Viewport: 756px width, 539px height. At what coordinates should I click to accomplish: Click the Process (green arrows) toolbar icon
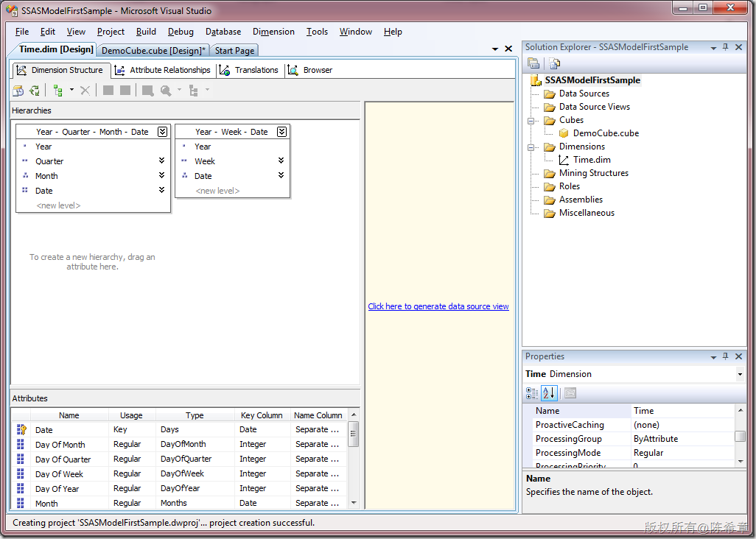(34, 90)
